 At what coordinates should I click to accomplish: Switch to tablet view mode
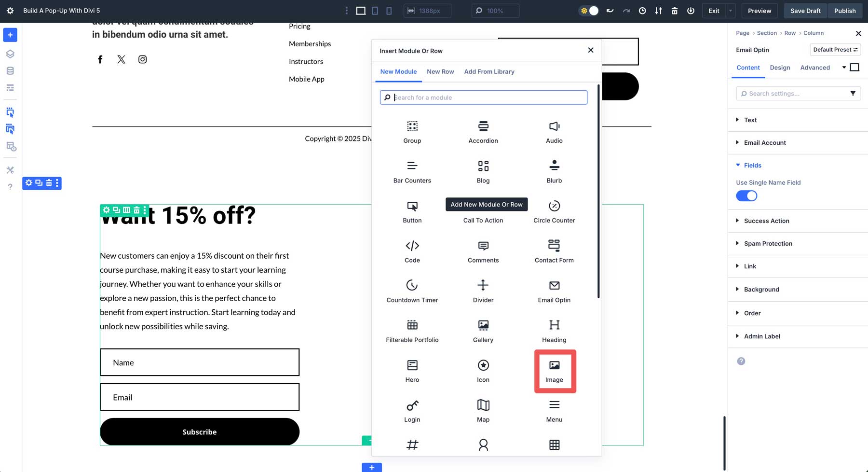[375, 10]
